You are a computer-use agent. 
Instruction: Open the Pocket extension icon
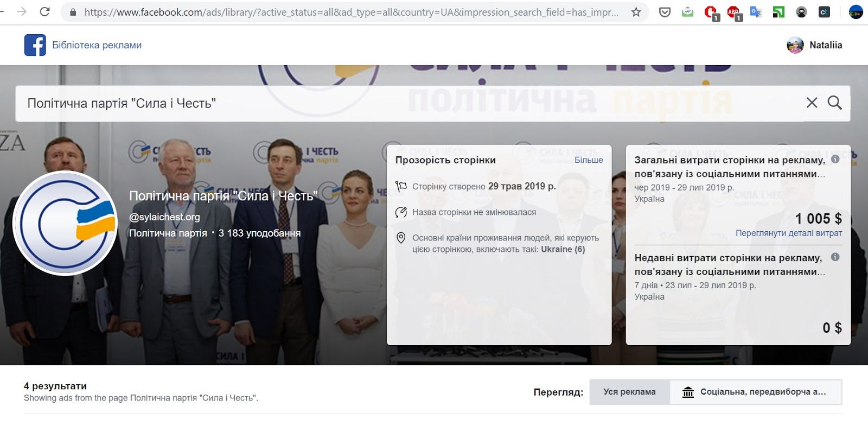[x=665, y=12]
